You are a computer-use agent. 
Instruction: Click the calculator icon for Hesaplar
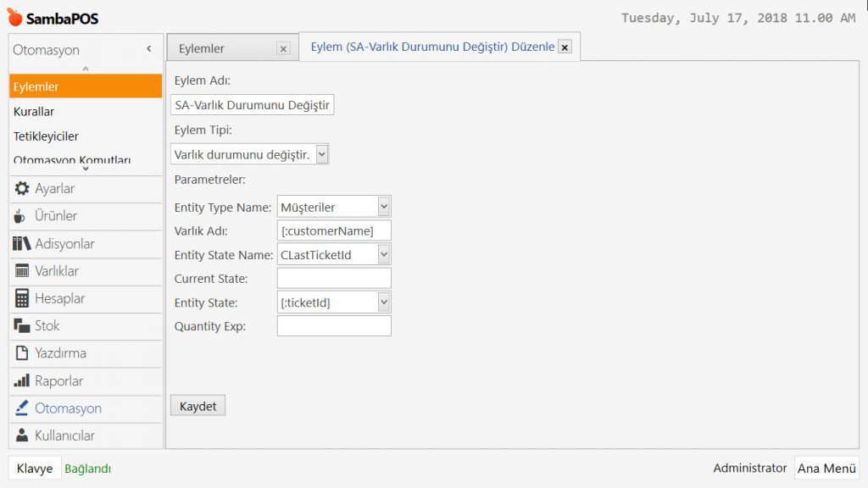coord(22,298)
